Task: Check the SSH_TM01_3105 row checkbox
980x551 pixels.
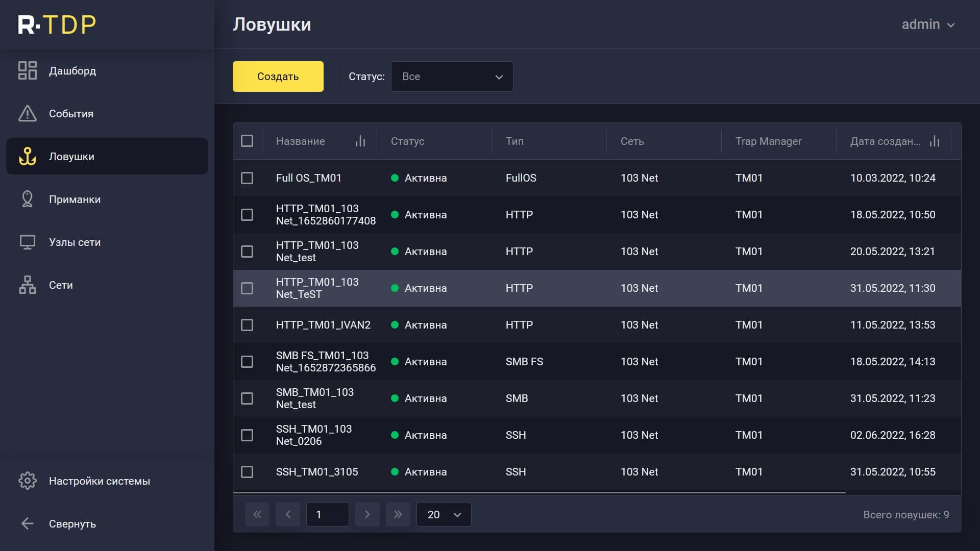Action: tap(247, 471)
